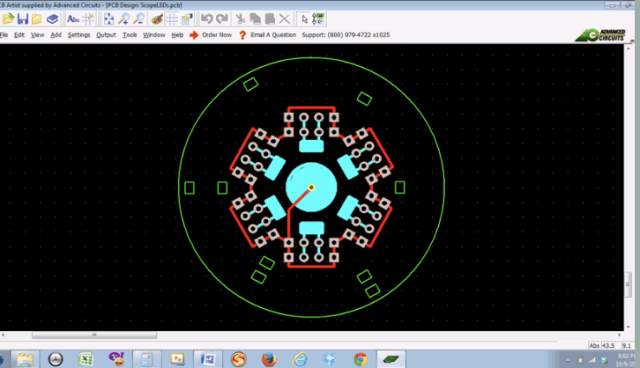Select the Add Text 'Abc' tool
The image size is (640, 368).
coord(73,19)
